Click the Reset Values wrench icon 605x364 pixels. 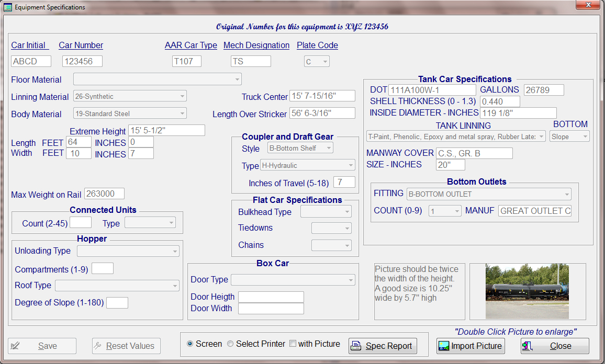tap(98, 346)
